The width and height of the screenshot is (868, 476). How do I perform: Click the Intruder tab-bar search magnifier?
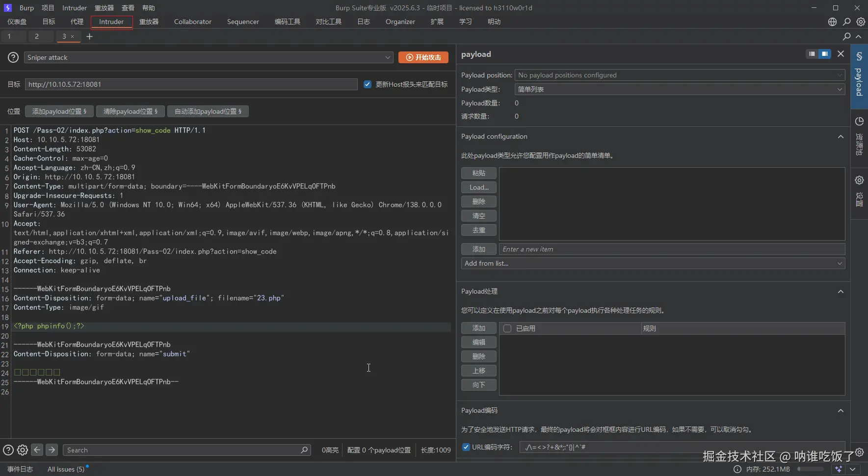pos(846,36)
